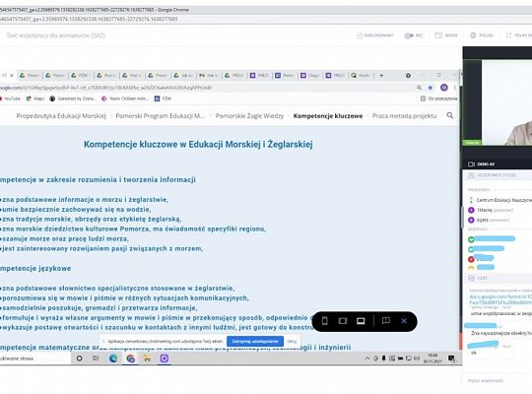This screenshot has height=394, width=532.
Task: Click the Windows Cortana circle icon
Action: (x=79, y=359)
